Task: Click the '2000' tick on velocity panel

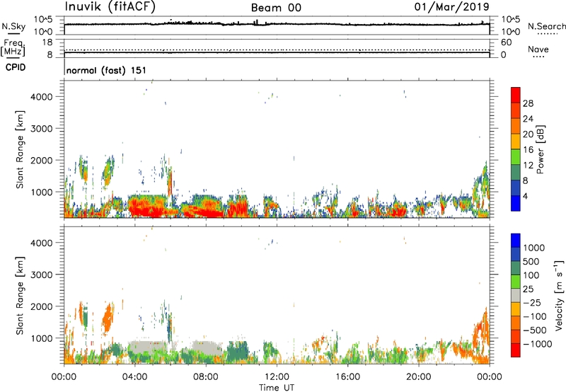Action: [42, 306]
